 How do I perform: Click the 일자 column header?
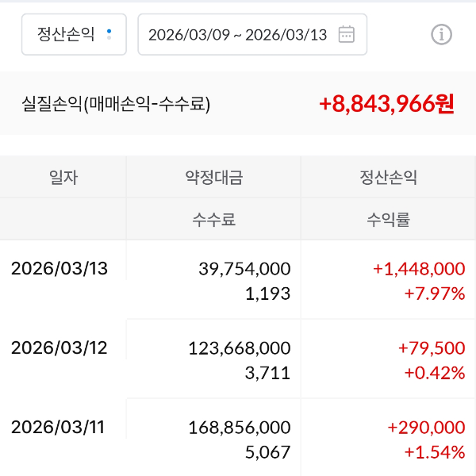coord(63,177)
